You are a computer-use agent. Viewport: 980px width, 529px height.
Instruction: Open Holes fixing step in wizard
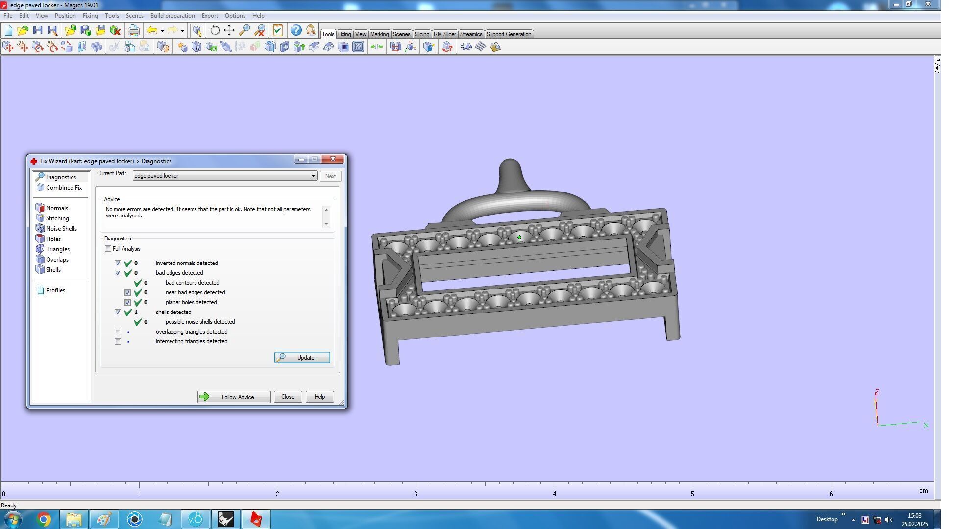[x=53, y=239]
